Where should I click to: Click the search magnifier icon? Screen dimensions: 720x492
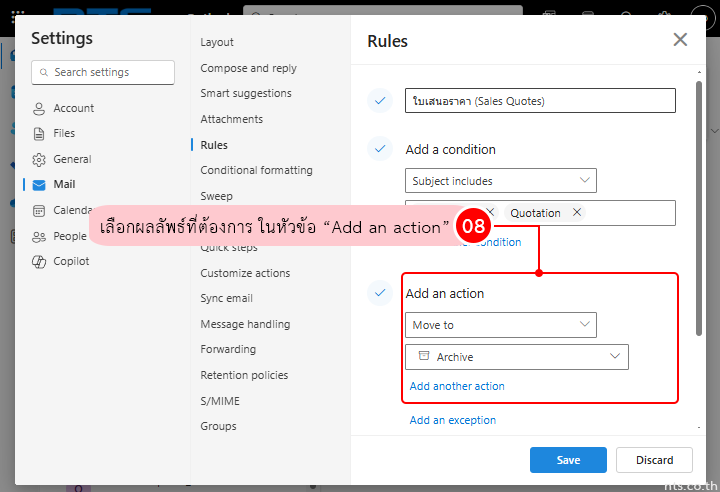(x=44, y=73)
